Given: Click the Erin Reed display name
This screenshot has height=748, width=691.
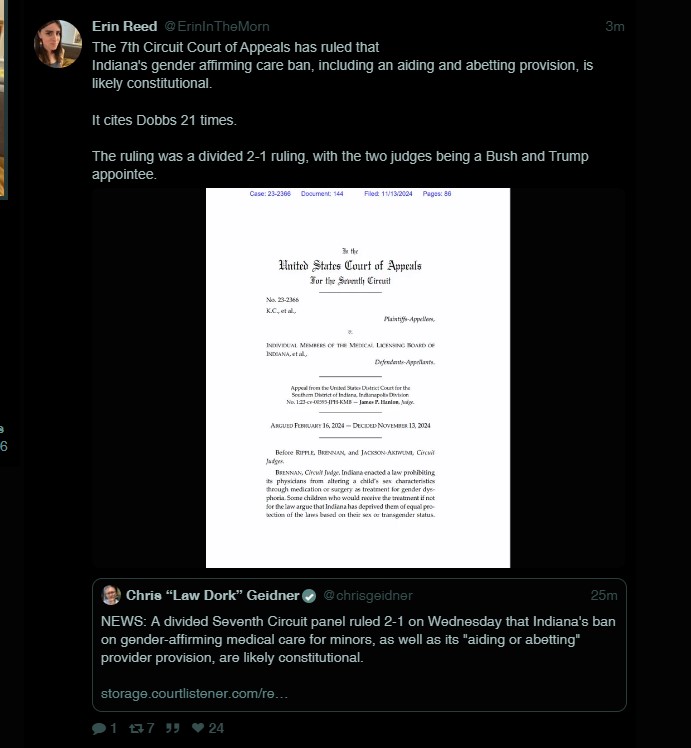Looking at the screenshot, I should (124, 26).
